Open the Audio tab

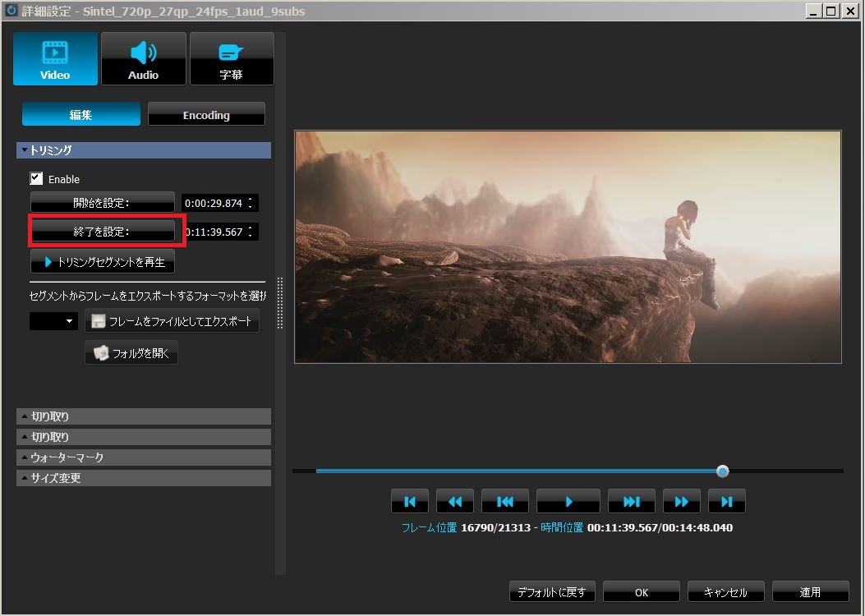[x=144, y=58]
